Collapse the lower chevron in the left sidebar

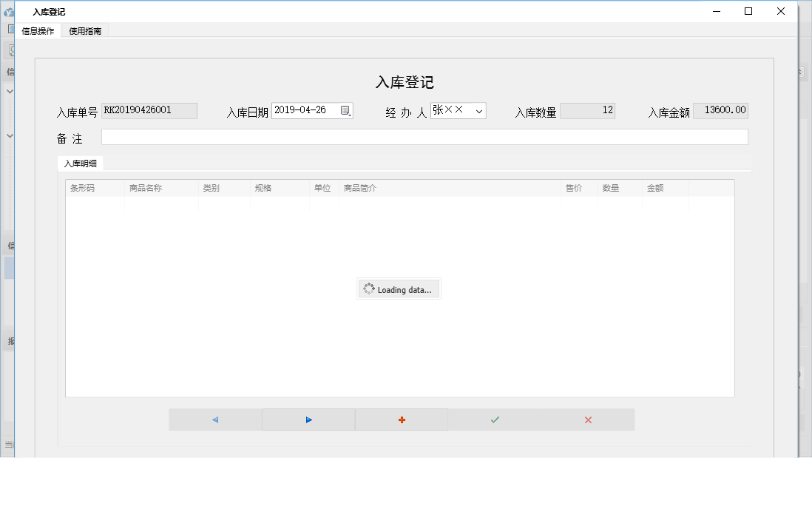[x=8, y=134]
